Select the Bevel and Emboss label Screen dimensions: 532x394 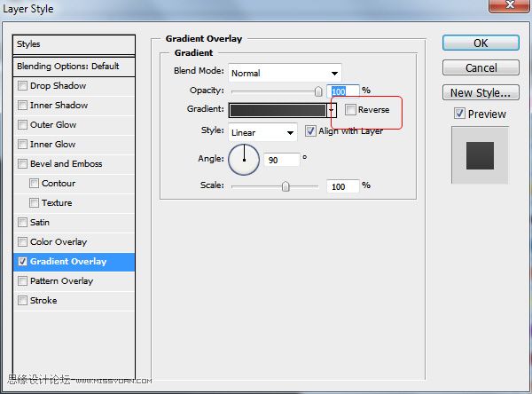(x=66, y=163)
